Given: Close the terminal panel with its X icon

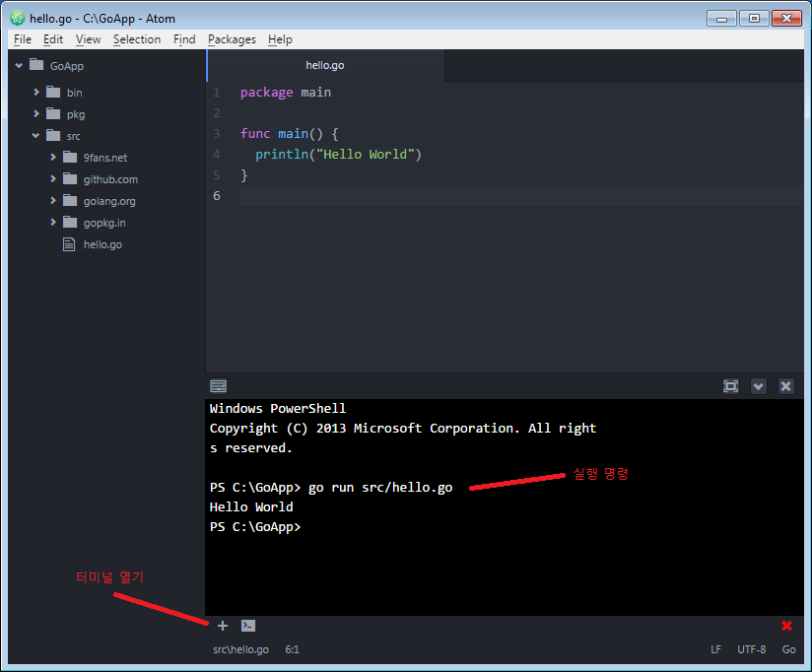Looking at the screenshot, I should [785, 386].
